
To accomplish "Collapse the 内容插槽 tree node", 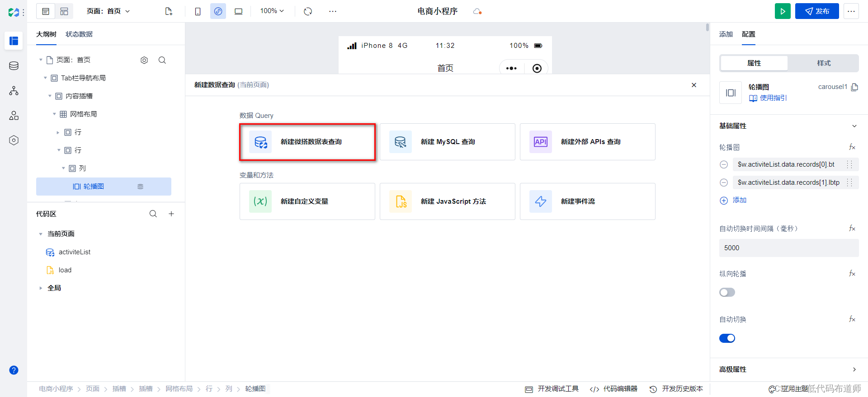I will (x=50, y=96).
